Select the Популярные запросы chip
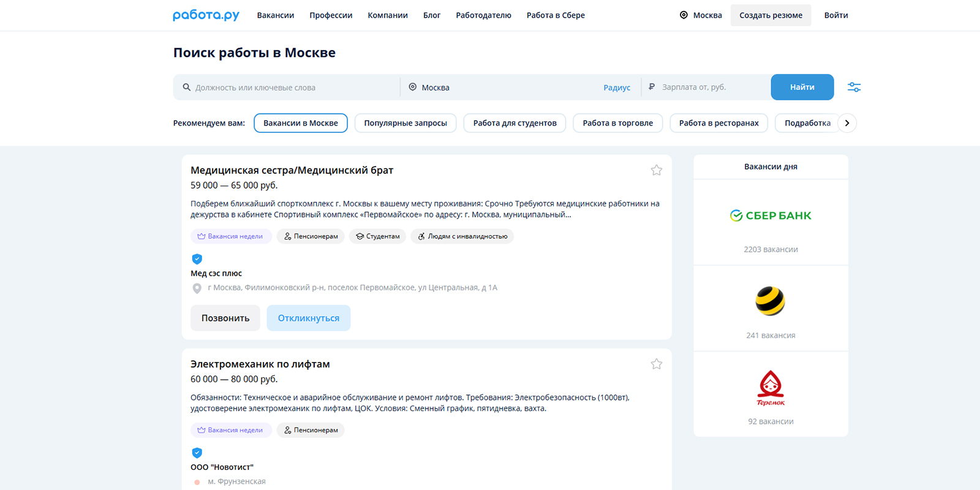Image resolution: width=980 pixels, height=490 pixels. (405, 123)
